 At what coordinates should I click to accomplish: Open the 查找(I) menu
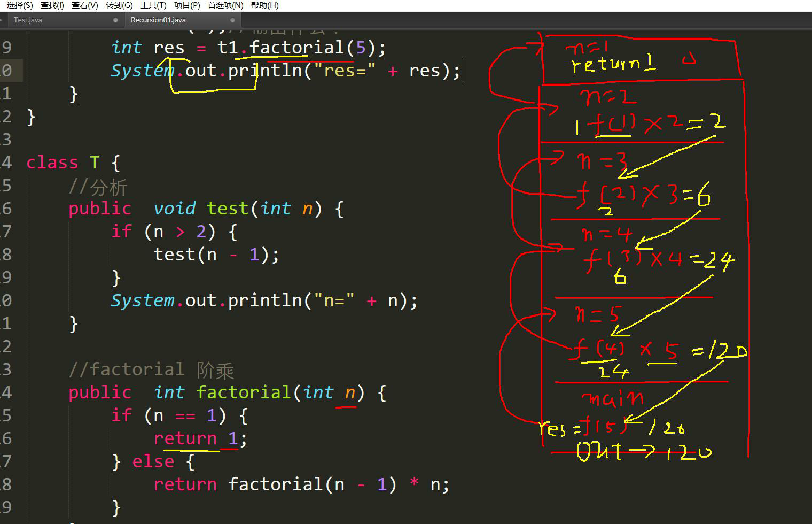(x=52, y=5)
